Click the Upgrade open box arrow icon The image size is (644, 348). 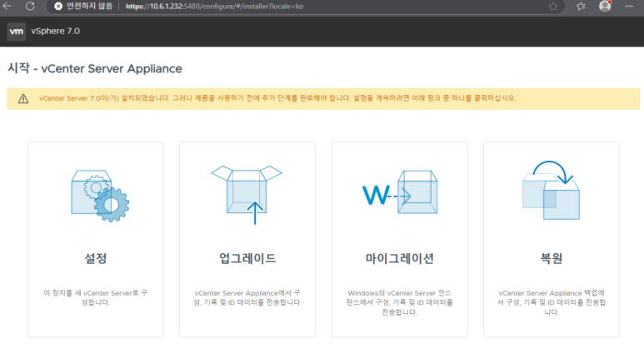247,195
